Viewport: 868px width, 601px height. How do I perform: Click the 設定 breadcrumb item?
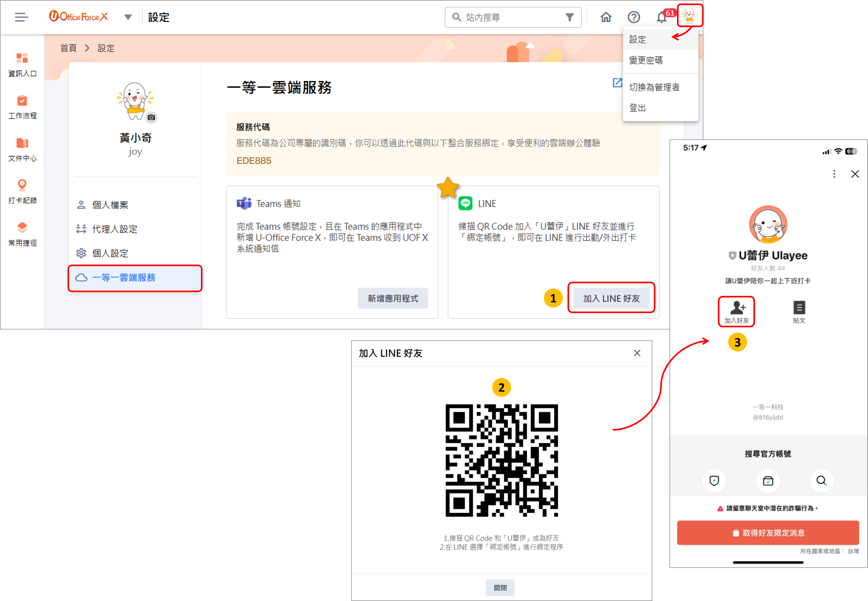106,48
